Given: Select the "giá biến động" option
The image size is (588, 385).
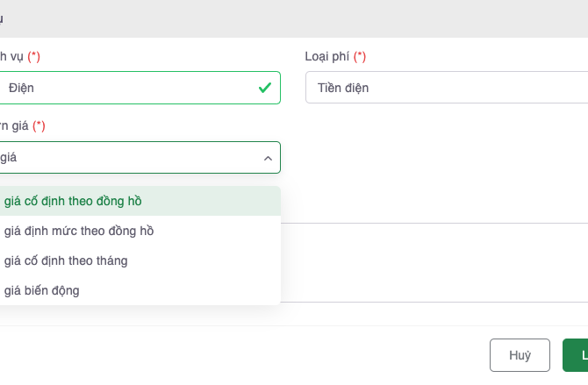Looking at the screenshot, I should tap(42, 290).
